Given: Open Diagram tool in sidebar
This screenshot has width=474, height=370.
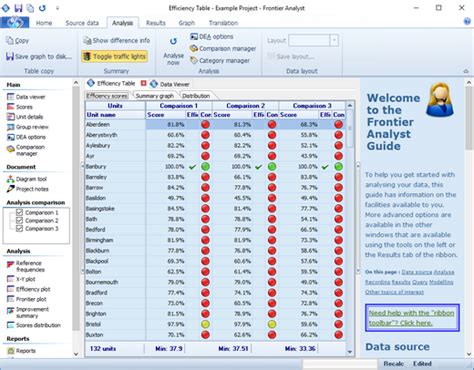Looking at the screenshot, I should pyautogui.click(x=27, y=179).
